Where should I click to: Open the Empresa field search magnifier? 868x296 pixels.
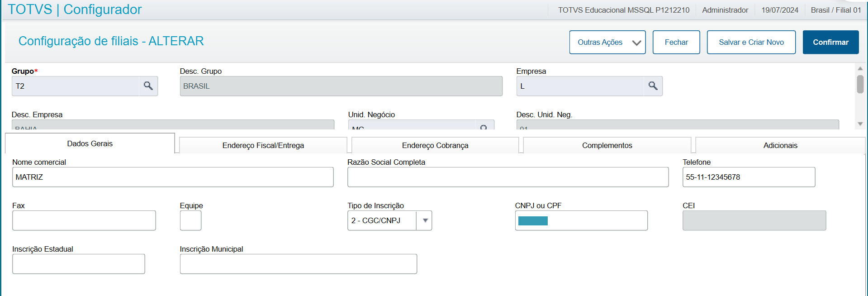point(653,86)
